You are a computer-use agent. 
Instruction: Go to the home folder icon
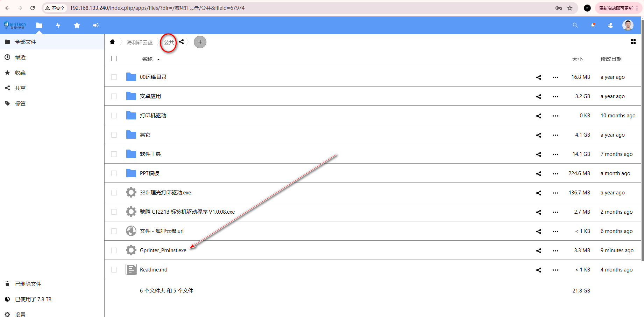tap(112, 42)
